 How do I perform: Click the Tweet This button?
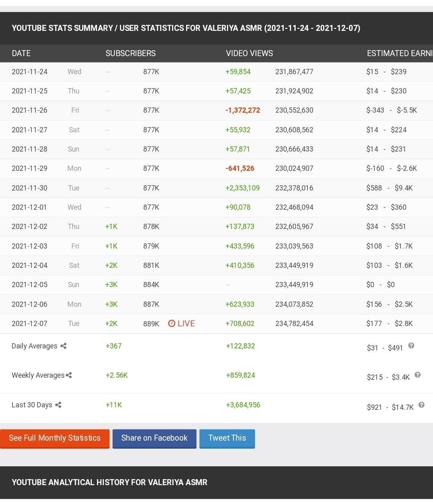[x=227, y=439]
